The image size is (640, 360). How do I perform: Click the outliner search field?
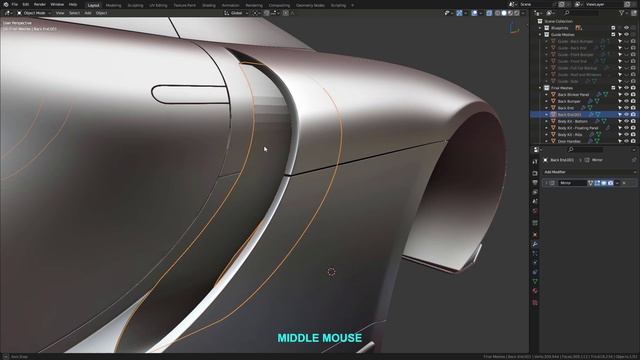tap(581, 13)
